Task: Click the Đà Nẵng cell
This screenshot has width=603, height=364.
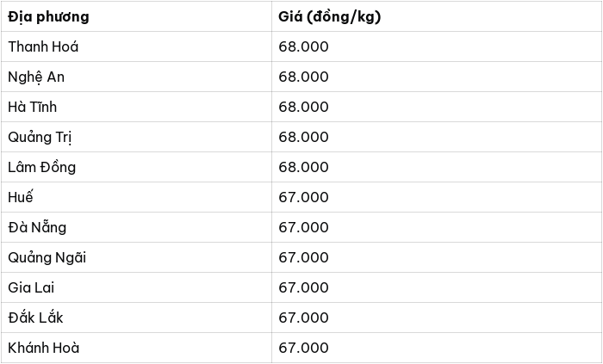Action: tap(136, 227)
